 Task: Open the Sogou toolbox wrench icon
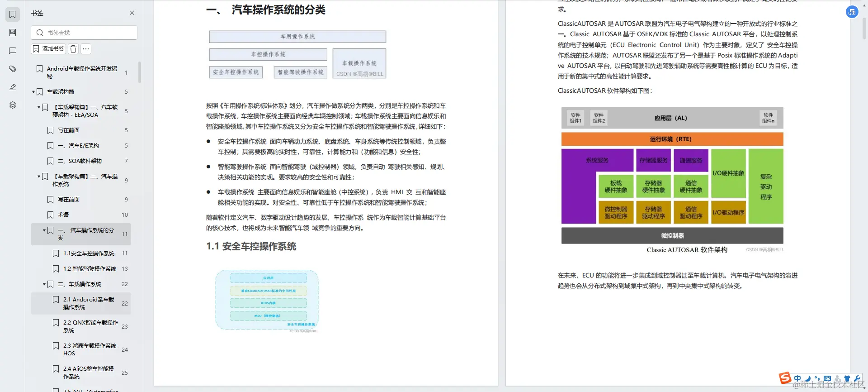point(857,378)
